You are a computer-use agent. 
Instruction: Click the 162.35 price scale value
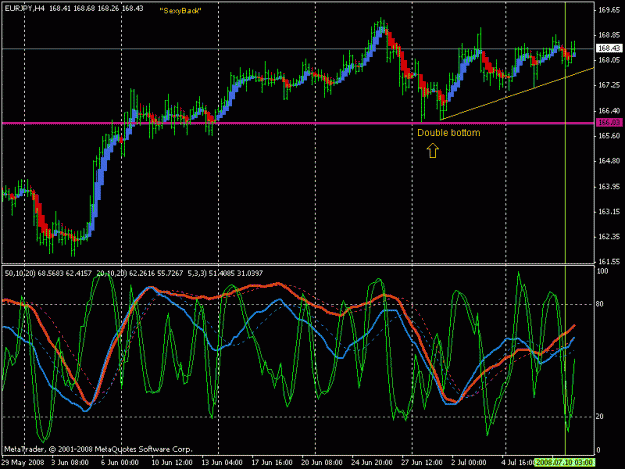(609, 237)
